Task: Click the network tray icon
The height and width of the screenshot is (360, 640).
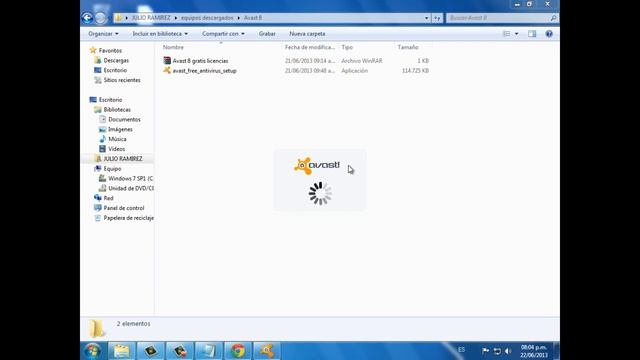Action: pyautogui.click(x=497, y=351)
